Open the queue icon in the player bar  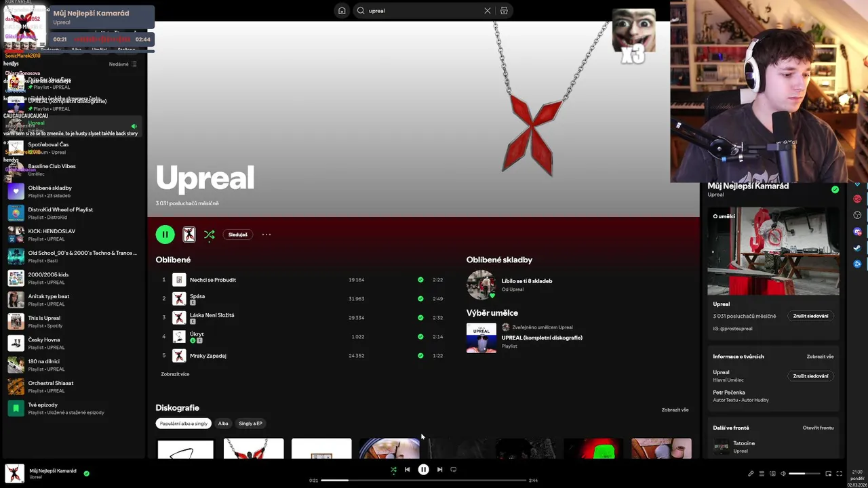click(762, 474)
